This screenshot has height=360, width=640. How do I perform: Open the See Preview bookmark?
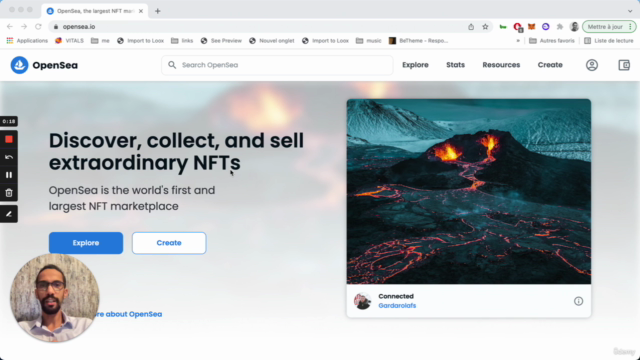tap(221, 41)
